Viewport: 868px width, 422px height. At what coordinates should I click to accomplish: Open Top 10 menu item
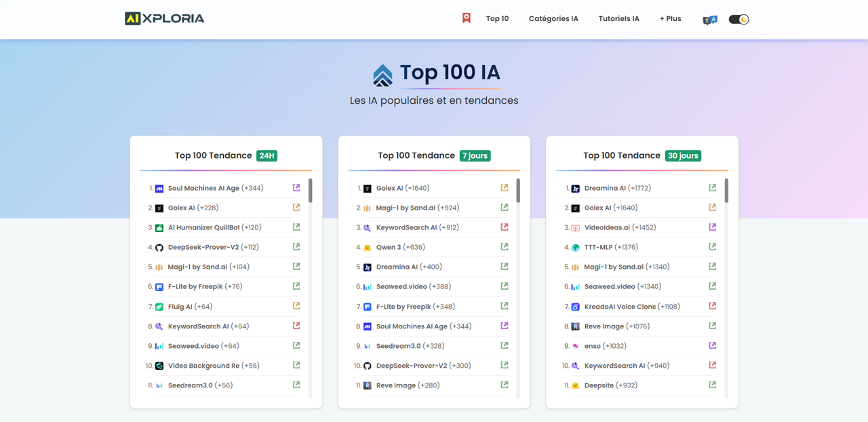[497, 18]
